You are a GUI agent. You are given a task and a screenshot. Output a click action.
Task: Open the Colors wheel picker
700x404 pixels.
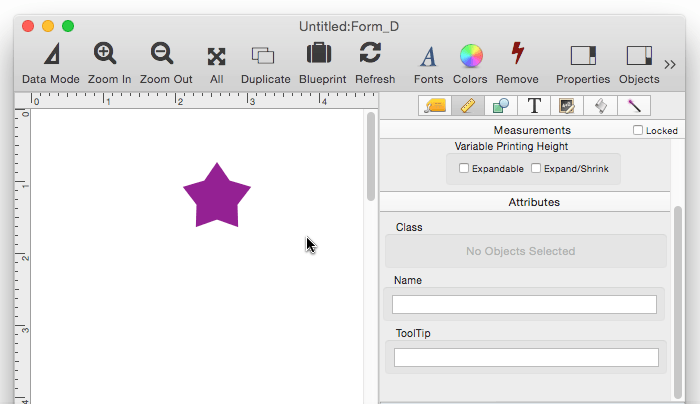[x=471, y=56]
